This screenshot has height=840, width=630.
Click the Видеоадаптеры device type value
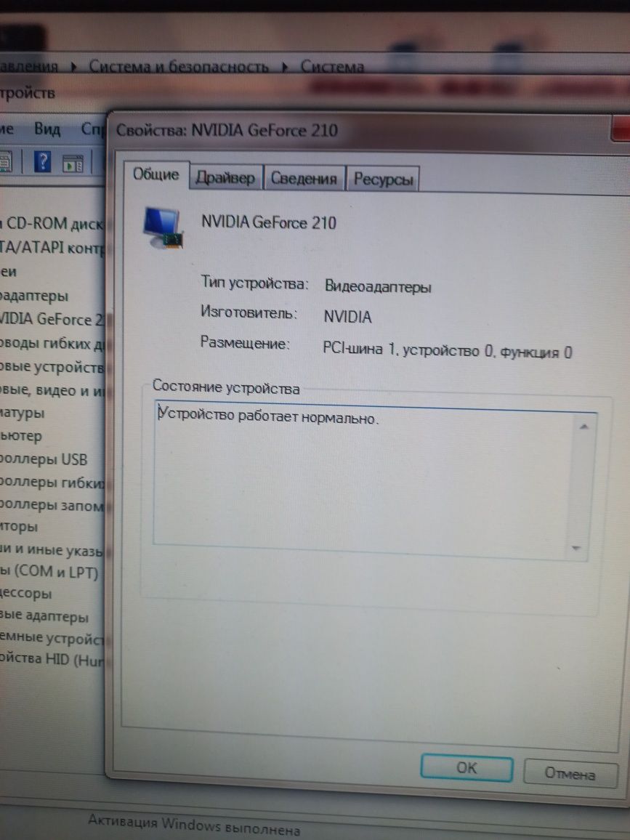coord(378,286)
